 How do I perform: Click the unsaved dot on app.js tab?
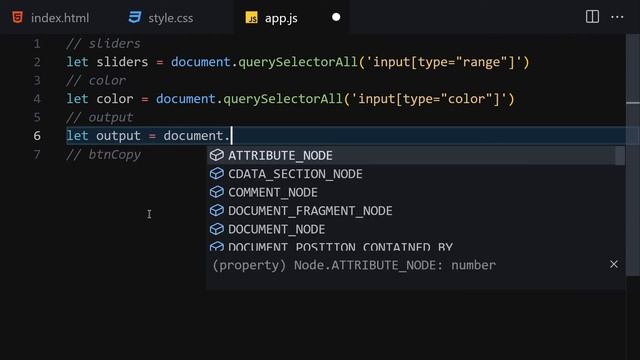coord(336,17)
